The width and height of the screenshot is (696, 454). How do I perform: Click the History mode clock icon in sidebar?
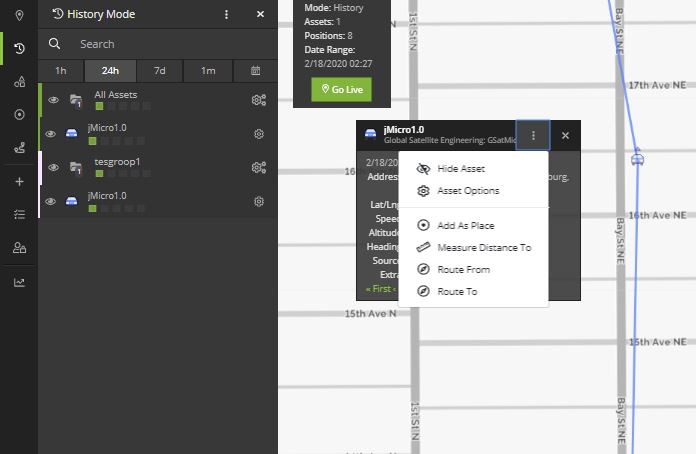coord(19,48)
